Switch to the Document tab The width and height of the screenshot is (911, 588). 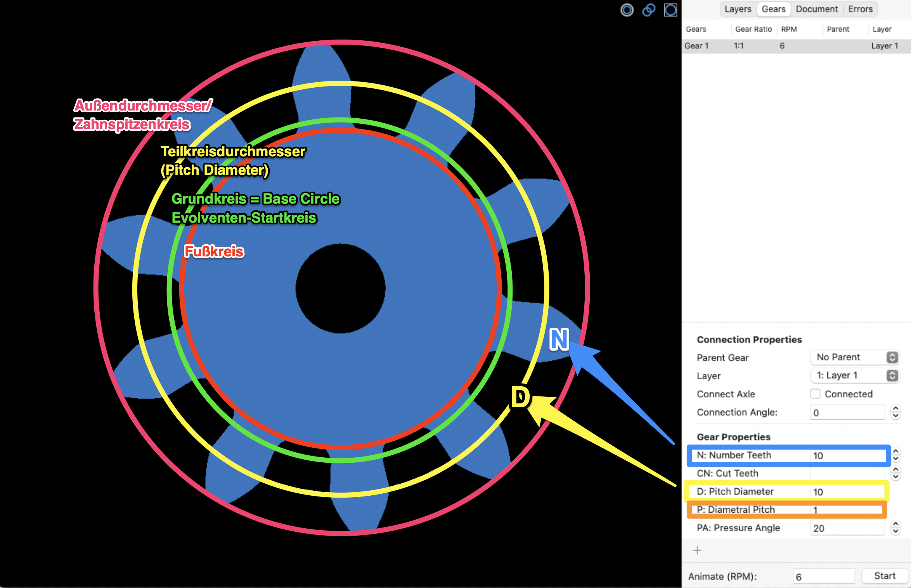click(x=817, y=9)
